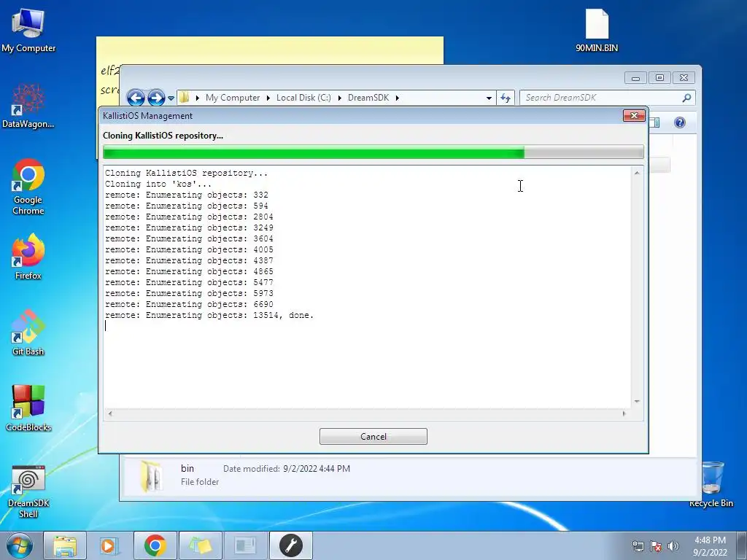The width and height of the screenshot is (747, 560).
Task: Switch to the sticky notes taskbar item
Action: click(x=201, y=545)
